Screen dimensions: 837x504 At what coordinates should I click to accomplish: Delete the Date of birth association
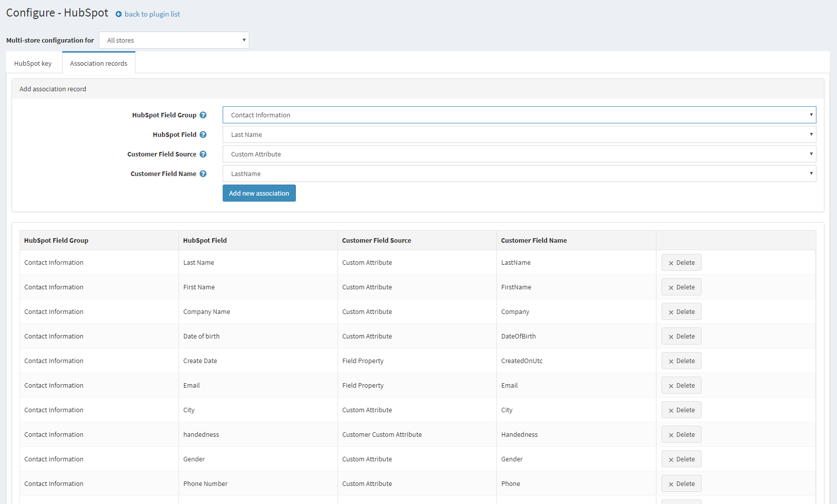click(681, 336)
